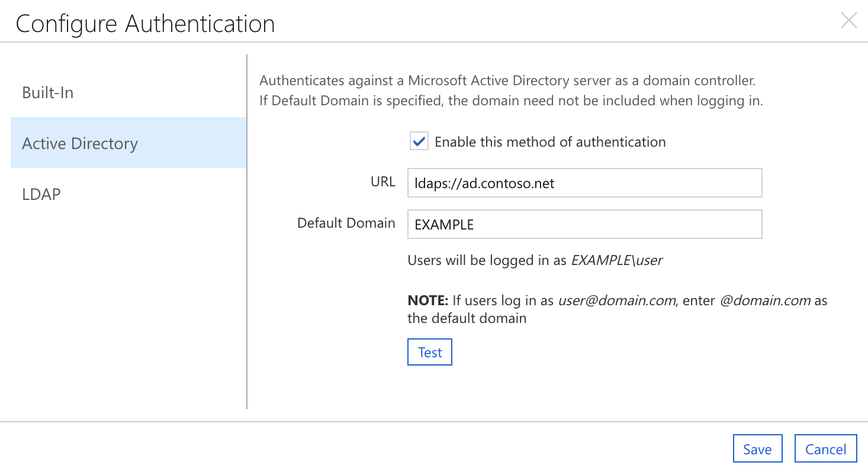The width and height of the screenshot is (868, 472).
Task: Click the 'Enable this method of authentication' label
Action: coord(550,142)
